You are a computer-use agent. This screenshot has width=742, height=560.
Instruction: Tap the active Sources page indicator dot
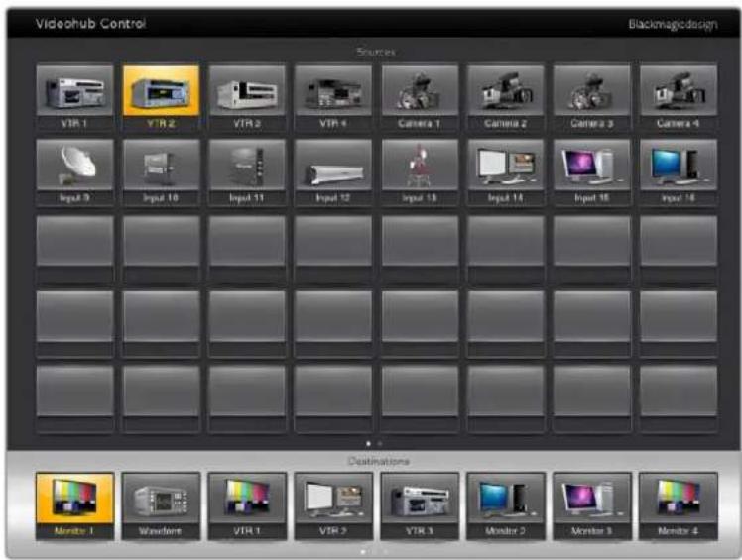coord(369,444)
